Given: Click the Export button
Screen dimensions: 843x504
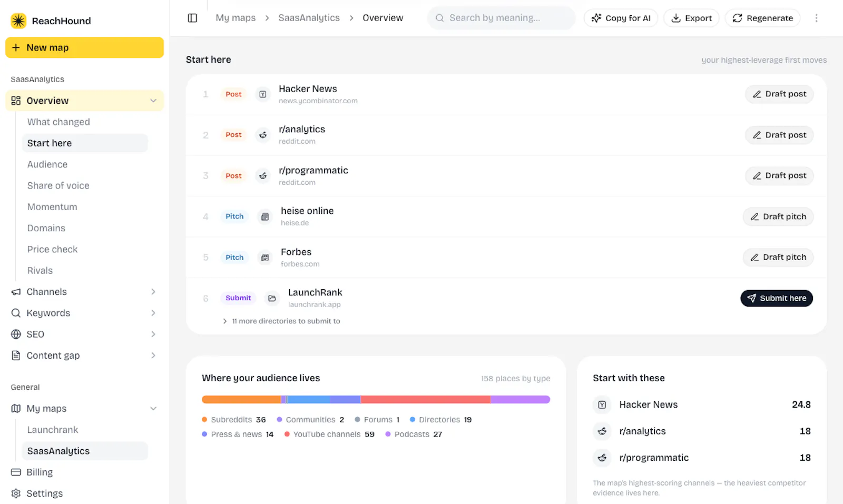Looking at the screenshot, I should [x=691, y=18].
